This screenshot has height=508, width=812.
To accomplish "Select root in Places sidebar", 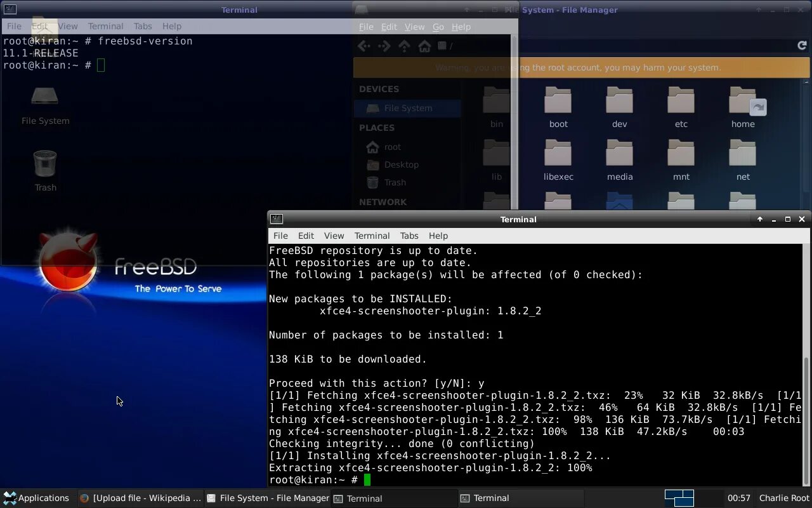I will click(x=407, y=147).
